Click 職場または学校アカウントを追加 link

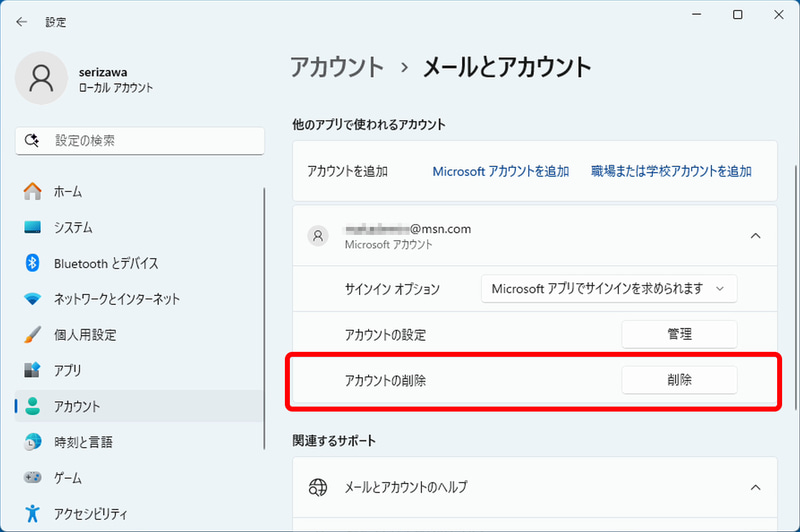[x=671, y=171]
